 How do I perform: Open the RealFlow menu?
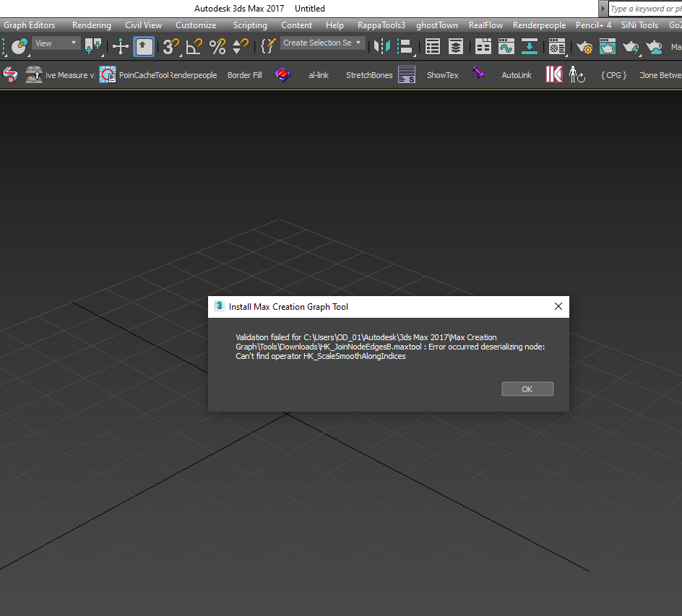pos(485,25)
